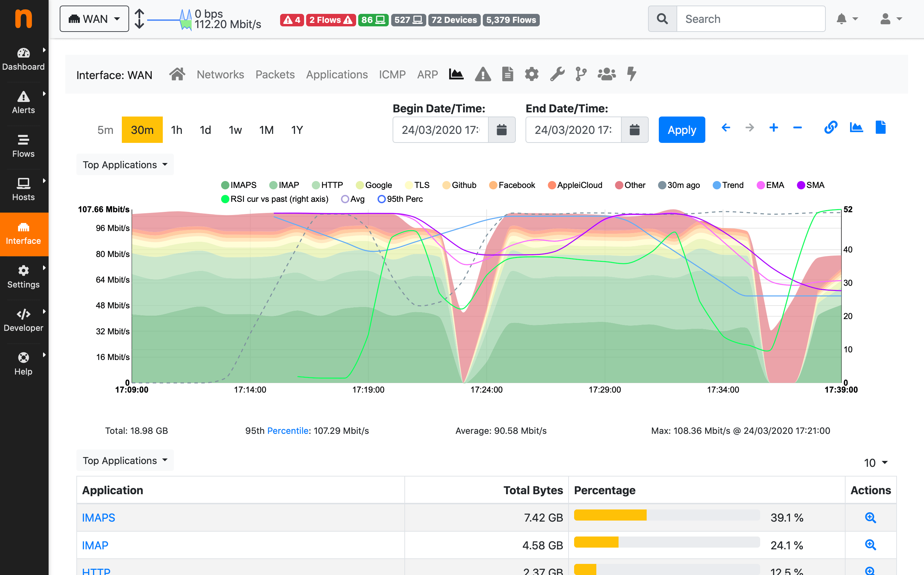The width and height of the screenshot is (924, 575).
Task: Expand Top Applications chart dropdown
Action: (125, 165)
